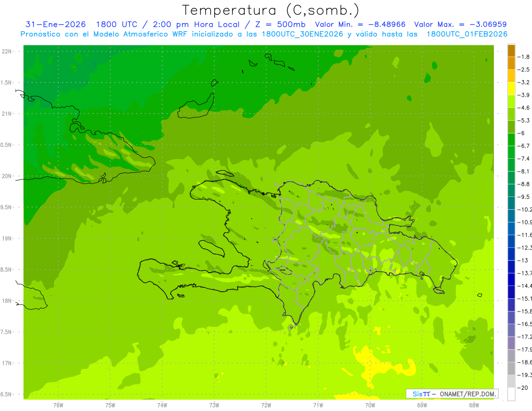The height and width of the screenshot is (411, 532).
Task: Click the "22N" latitude label
Action: (7, 51)
